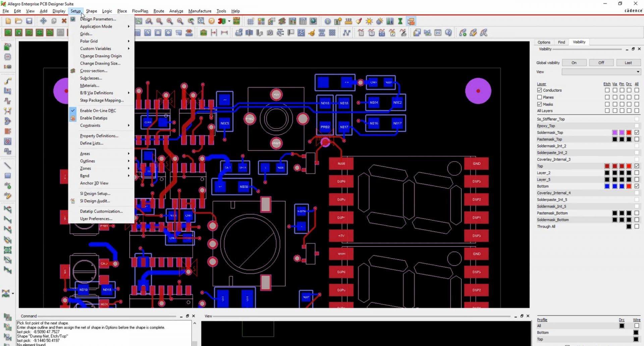This screenshot has height=346, width=644.
Task: Click the Flip design icon
Action: pyautogui.click(x=236, y=21)
